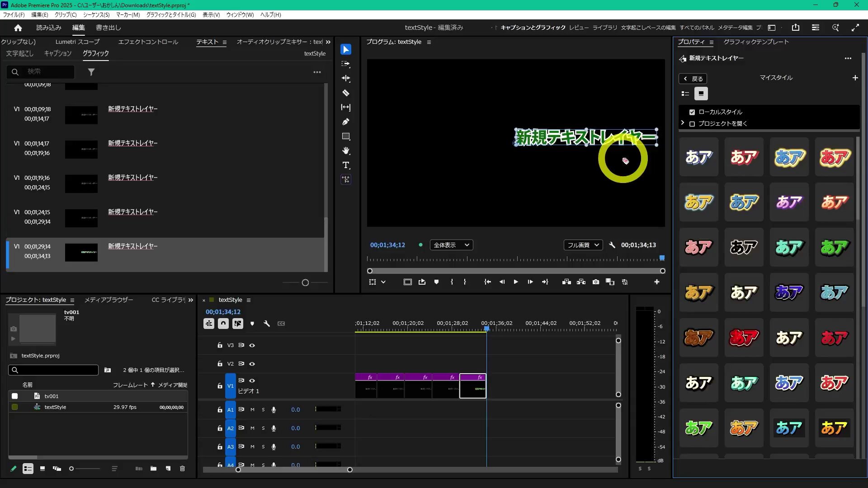This screenshot has height=488, width=868.
Task: Check the プロジェクトを開く checkbox
Action: 692,124
